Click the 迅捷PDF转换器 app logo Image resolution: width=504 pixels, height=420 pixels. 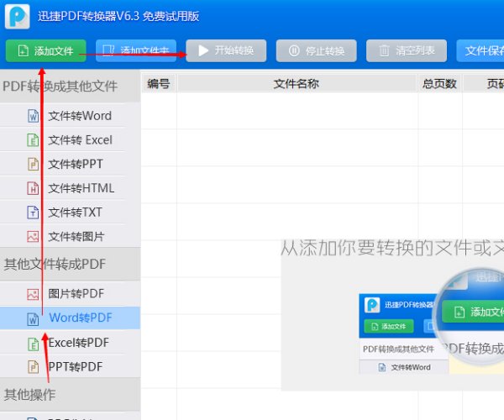pyautogui.click(x=18, y=17)
